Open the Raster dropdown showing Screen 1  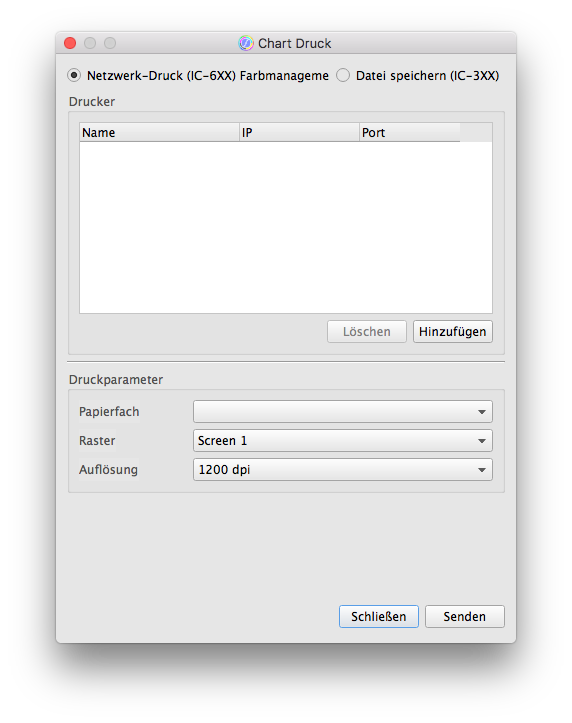click(x=342, y=440)
